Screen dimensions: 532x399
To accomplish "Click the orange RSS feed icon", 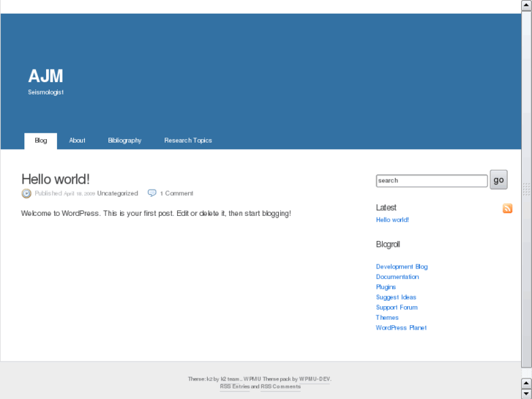I will [507, 208].
